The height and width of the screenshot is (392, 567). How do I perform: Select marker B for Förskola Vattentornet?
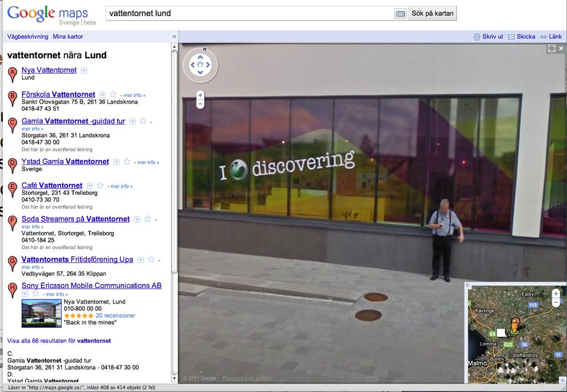pyautogui.click(x=12, y=98)
